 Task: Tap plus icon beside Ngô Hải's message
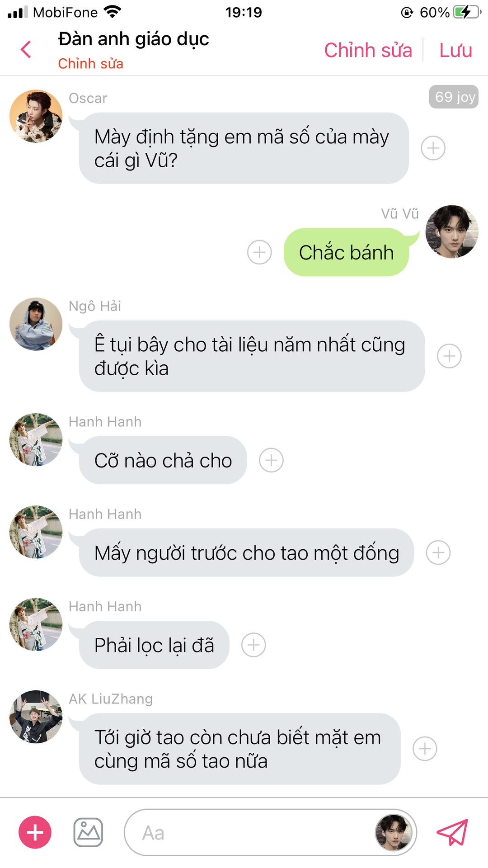tap(450, 356)
